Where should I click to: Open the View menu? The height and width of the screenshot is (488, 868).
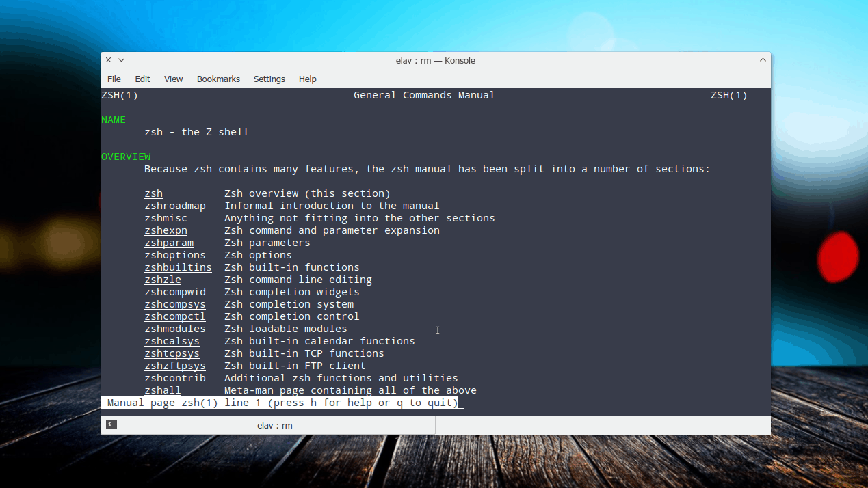[173, 79]
